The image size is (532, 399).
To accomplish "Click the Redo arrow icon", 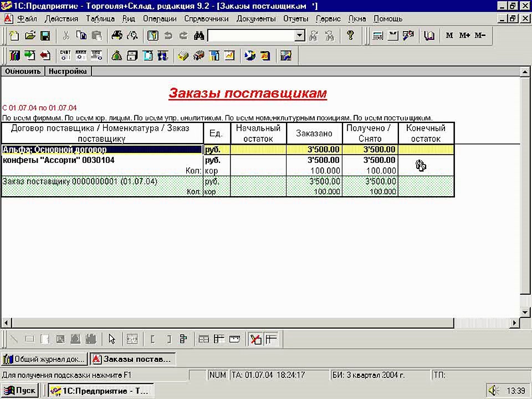I will (x=183, y=35).
